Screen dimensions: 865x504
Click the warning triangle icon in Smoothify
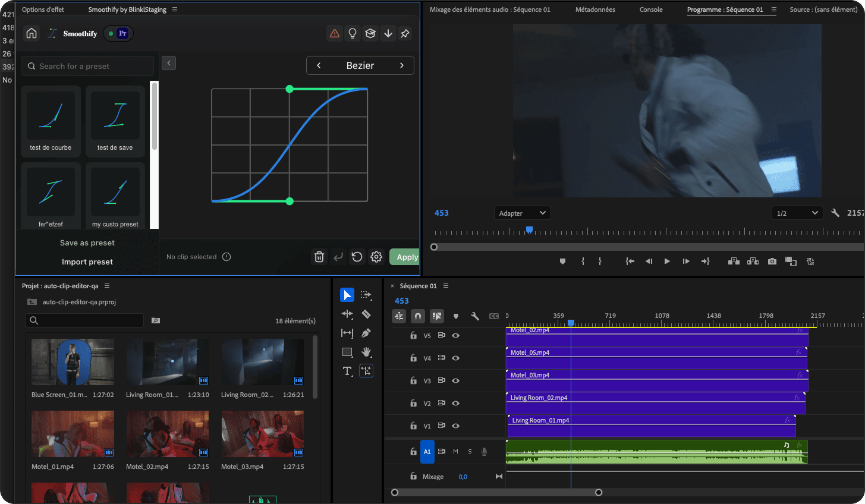pos(335,33)
